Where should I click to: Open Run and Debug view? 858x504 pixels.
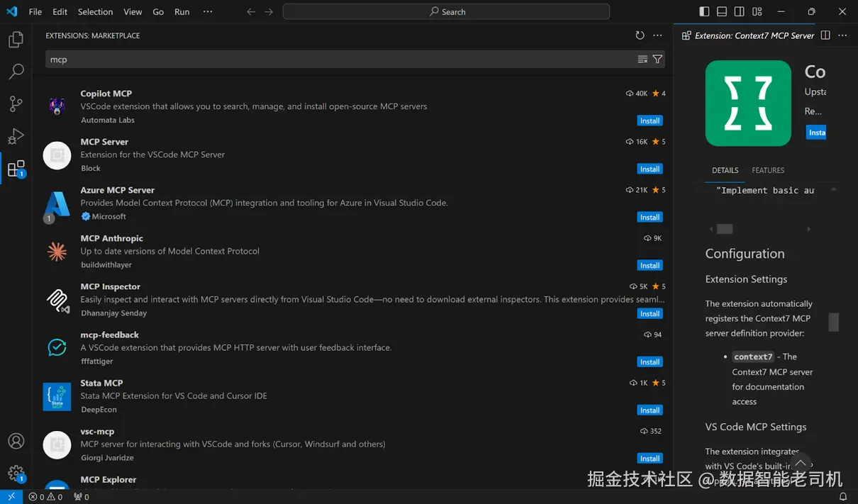[16, 136]
